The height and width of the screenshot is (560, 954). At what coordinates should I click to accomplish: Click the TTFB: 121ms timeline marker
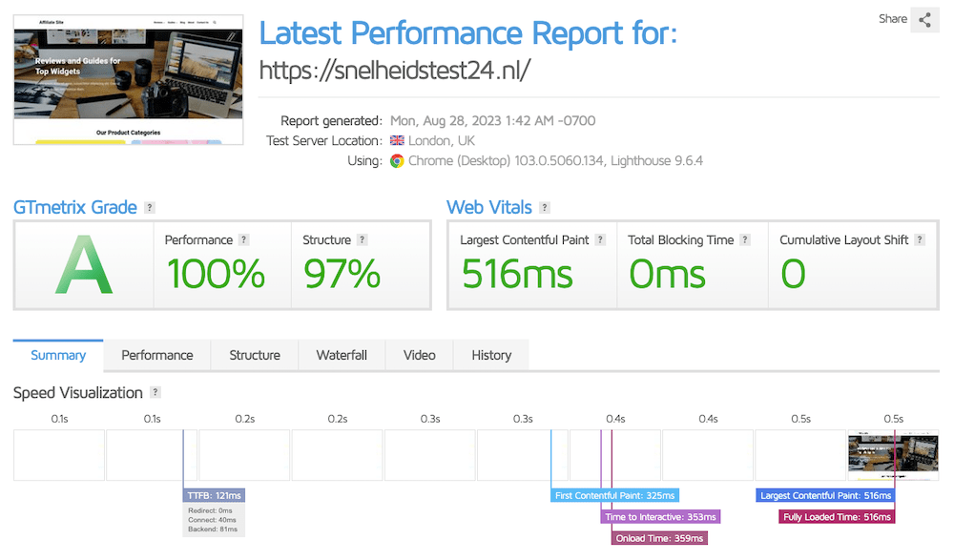pyautogui.click(x=215, y=496)
